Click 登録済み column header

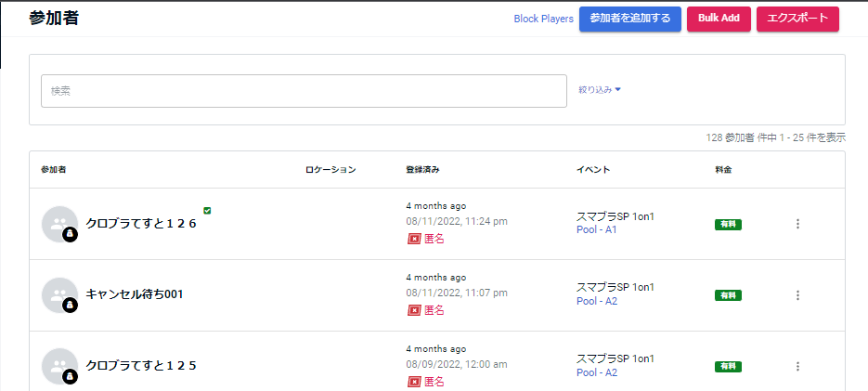[423, 169]
